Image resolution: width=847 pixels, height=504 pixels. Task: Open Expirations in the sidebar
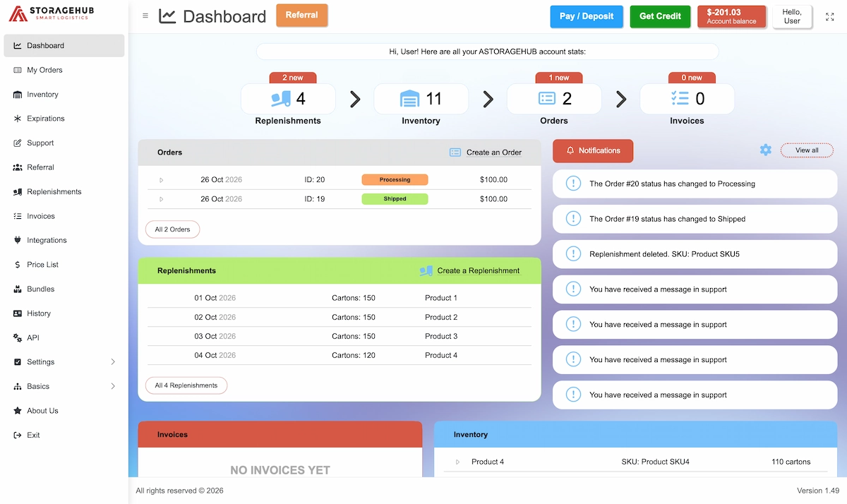pos(64,119)
